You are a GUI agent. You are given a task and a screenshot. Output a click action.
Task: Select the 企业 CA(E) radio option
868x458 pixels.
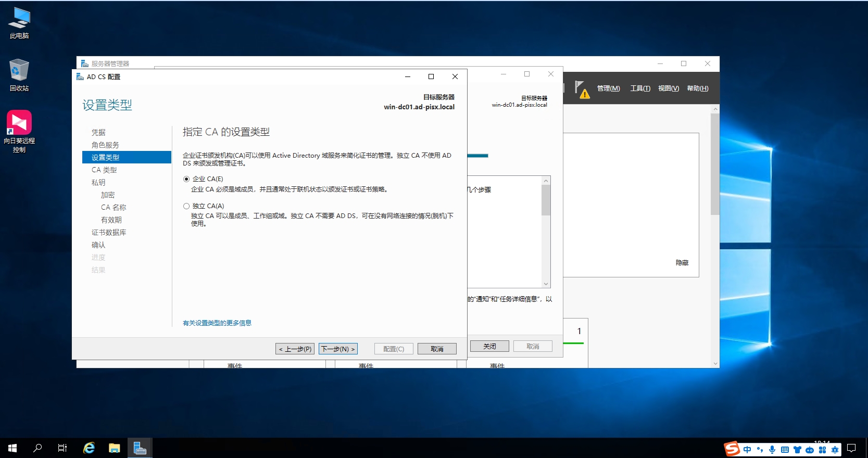pos(186,179)
